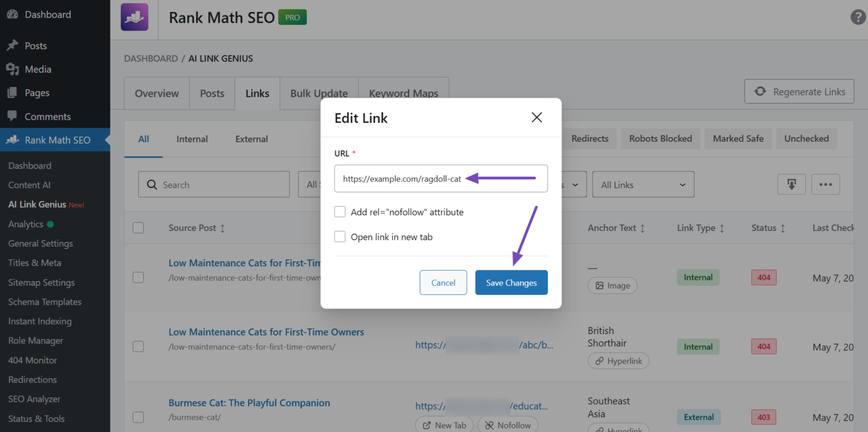Click the regenerate arrows icon

click(x=760, y=92)
